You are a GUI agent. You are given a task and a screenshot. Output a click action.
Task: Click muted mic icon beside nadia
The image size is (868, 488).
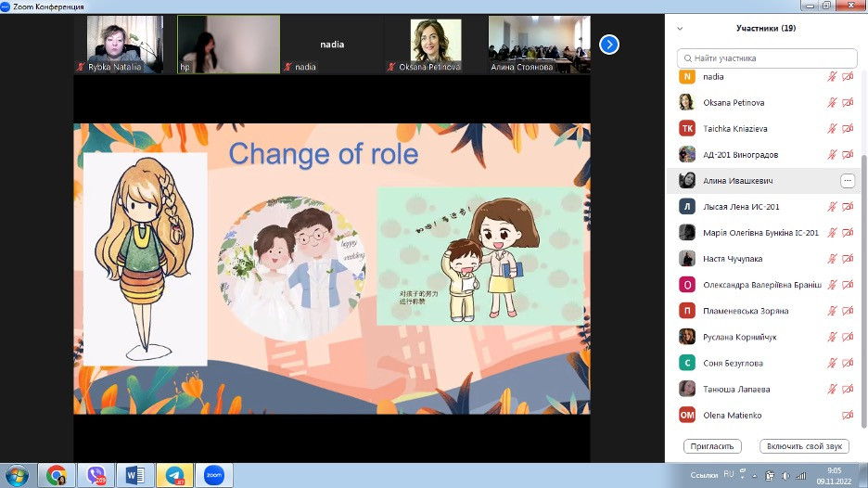832,76
